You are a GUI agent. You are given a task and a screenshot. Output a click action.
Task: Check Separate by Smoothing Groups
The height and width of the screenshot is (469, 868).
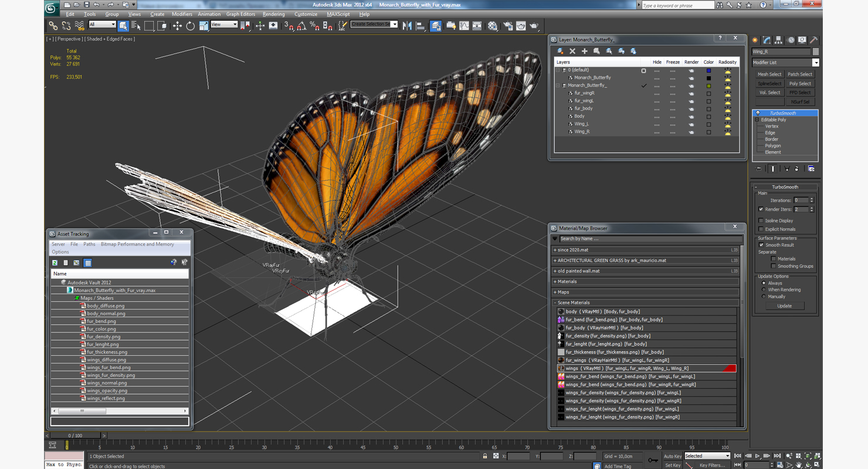click(774, 266)
